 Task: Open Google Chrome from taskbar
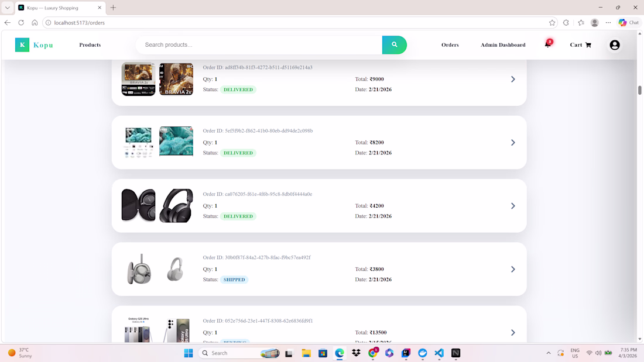pos(373,353)
